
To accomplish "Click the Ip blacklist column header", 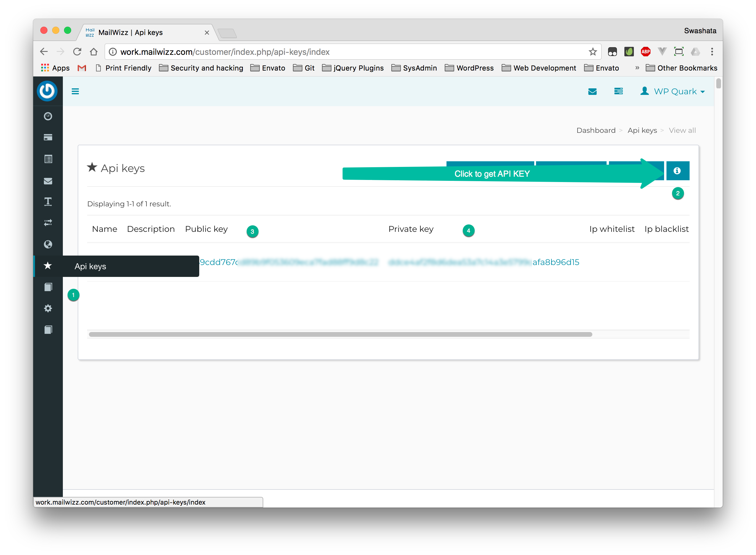I will point(666,229).
